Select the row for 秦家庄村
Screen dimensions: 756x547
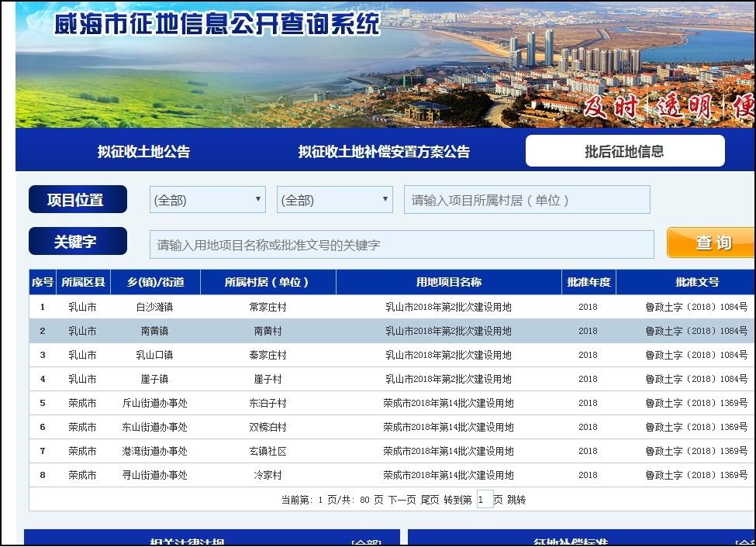click(268, 356)
